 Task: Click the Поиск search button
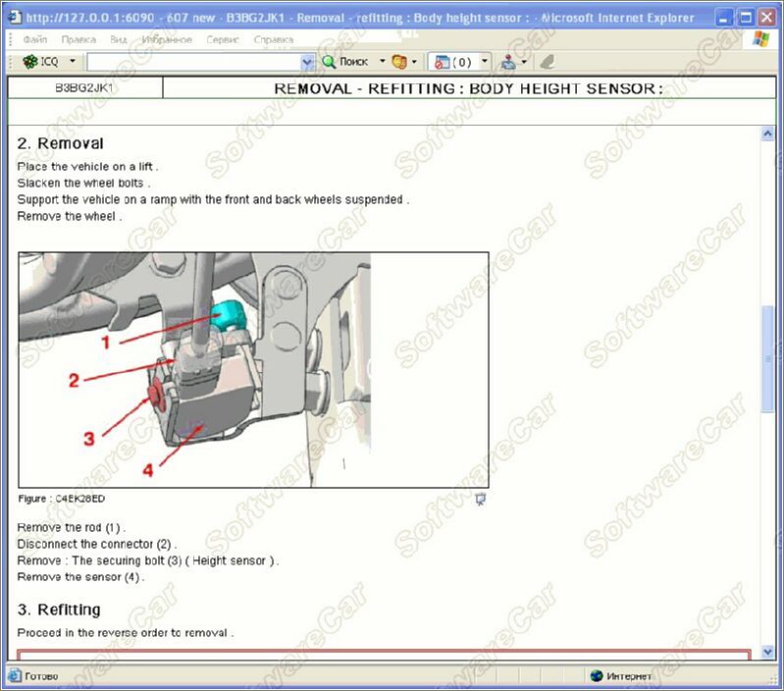[345, 62]
